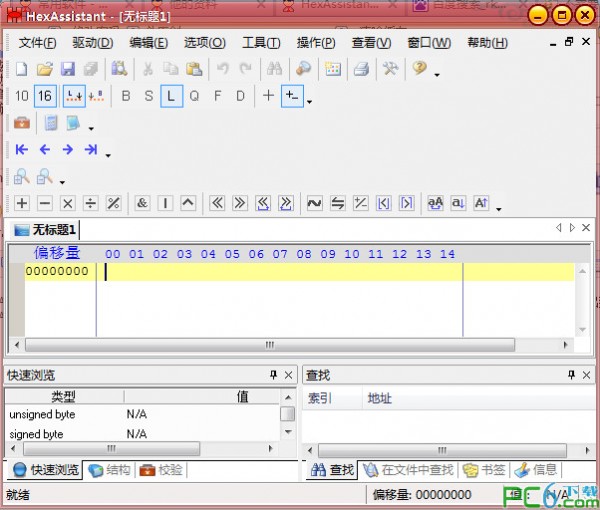Click the Subtract (−) operation icon
Screen dimensions: 600x510
tap(45, 203)
